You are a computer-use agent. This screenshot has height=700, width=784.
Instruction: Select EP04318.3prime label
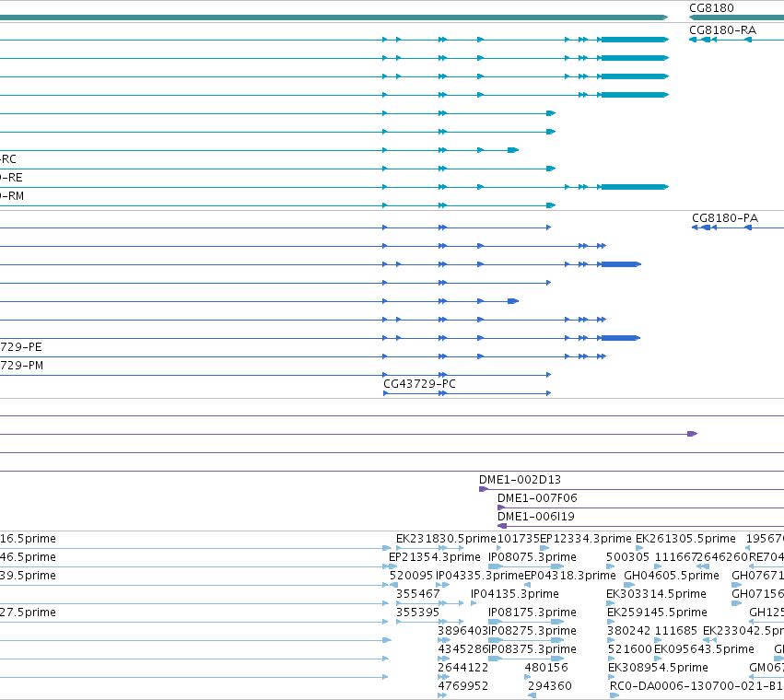[570, 576]
